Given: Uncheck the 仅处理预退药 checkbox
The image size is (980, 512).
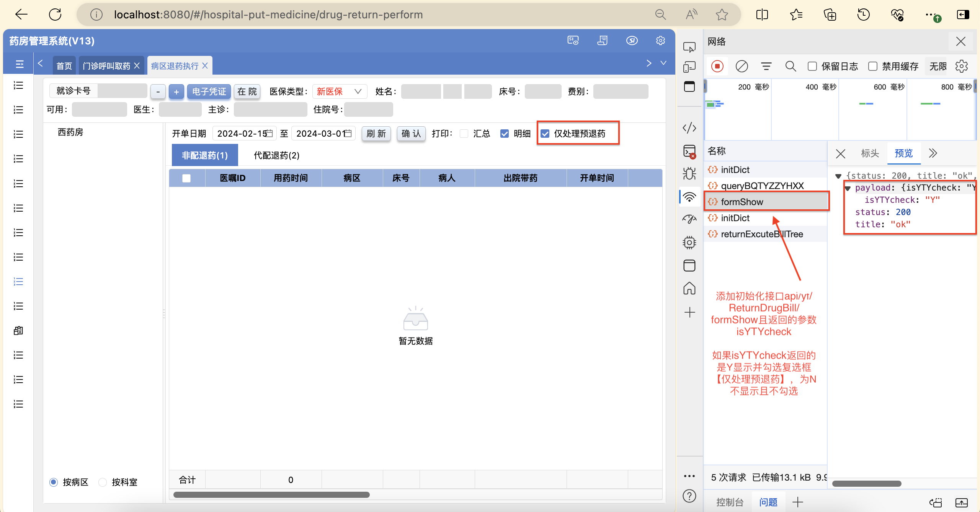Looking at the screenshot, I should [x=545, y=134].
